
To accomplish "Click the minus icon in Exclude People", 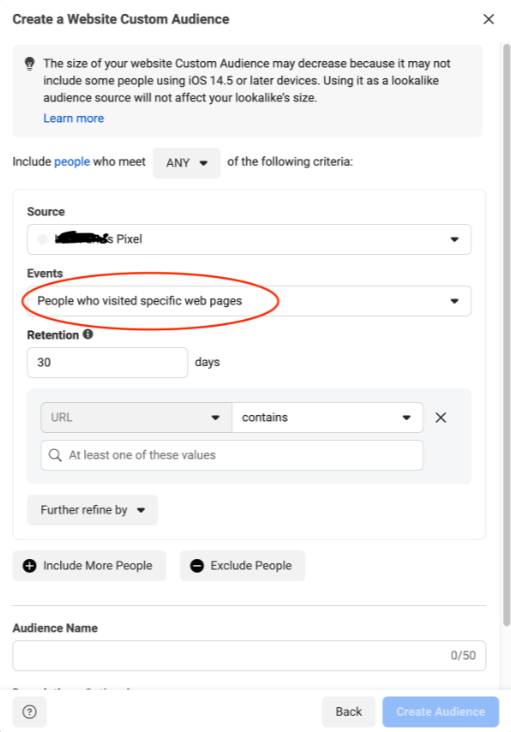I will [x=197, y=566].
